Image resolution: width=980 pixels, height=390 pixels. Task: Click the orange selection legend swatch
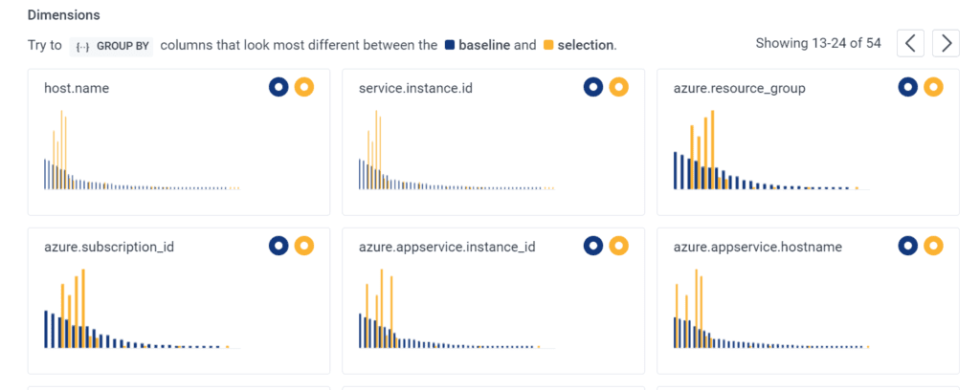[548, 45]
